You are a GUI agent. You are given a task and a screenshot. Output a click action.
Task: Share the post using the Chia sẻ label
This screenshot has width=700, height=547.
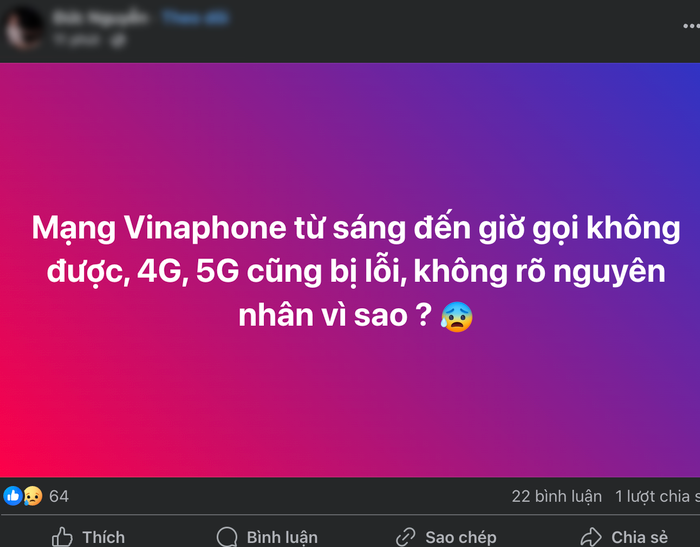point(639,537)
